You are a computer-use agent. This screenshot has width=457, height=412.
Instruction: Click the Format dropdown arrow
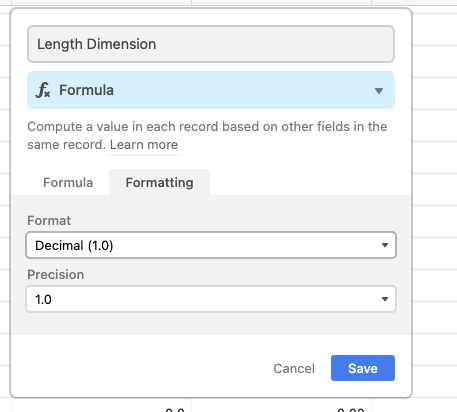tap(385, 245)
